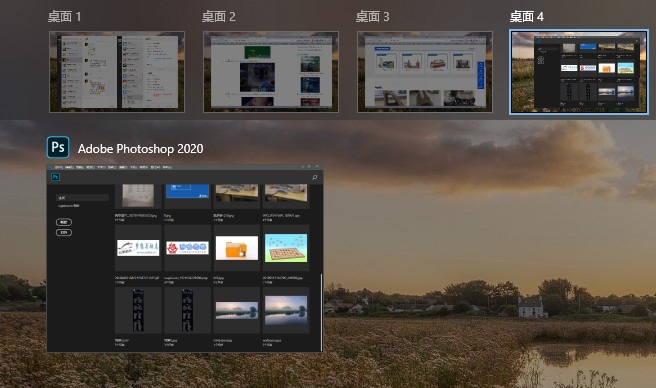
Task: Click the second pill button in Photoshop sidebar
Action: coord(64,232)
